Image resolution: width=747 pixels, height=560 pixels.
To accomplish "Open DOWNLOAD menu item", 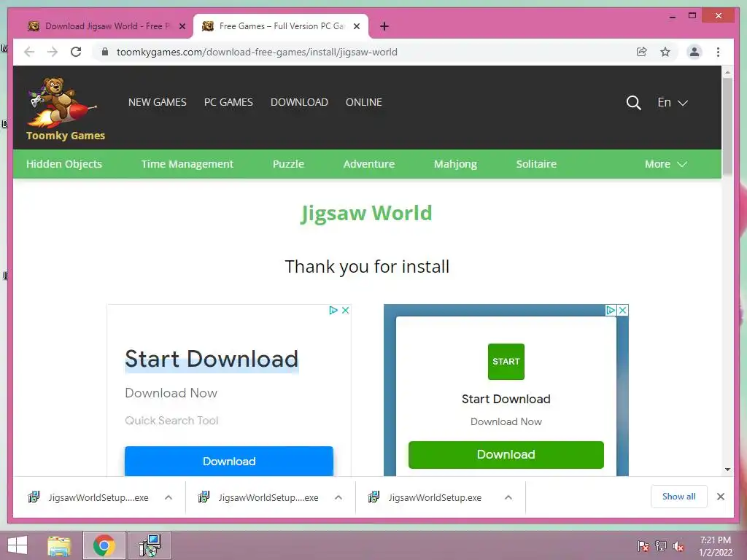I will click(299, 102).
